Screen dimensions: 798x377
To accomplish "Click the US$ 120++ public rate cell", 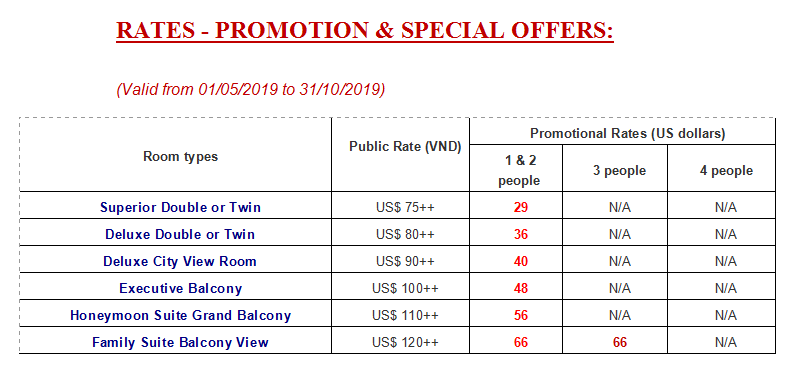I will (405, 342).
